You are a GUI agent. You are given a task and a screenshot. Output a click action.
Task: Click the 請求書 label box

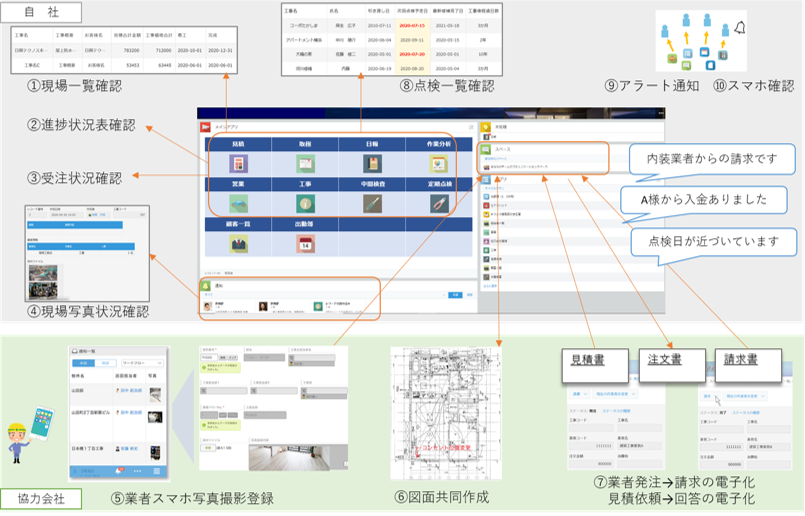(x=748, y=365)
